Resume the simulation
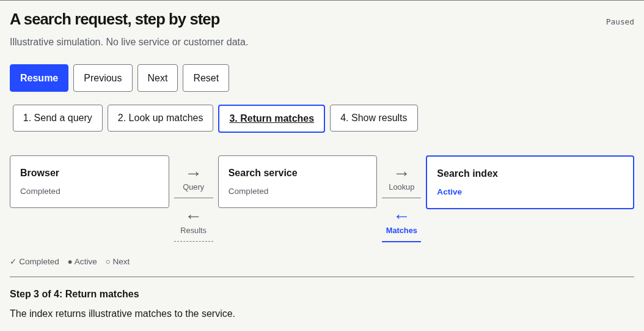The height and width of the screenshot is (331, 644). point(39,78)
